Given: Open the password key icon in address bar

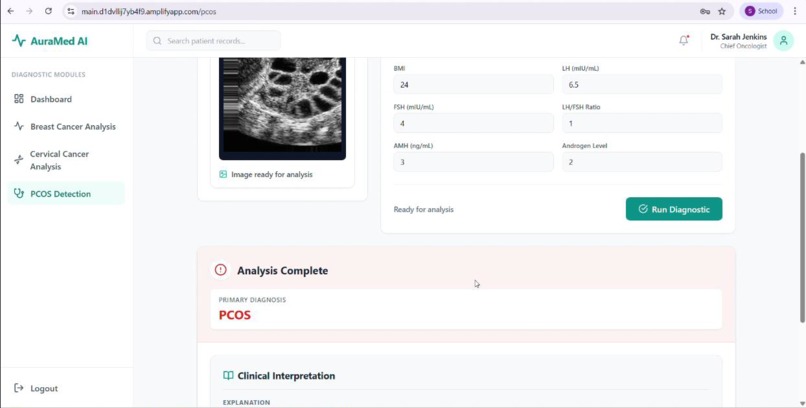Looking at the screenshot, I should tap(705, 11).
